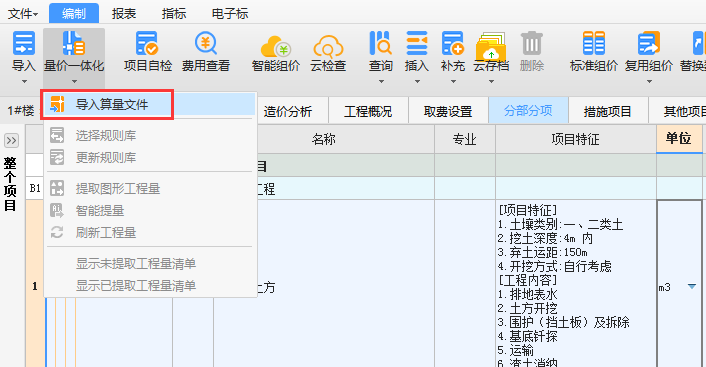Open the 措施项目 tab
The width and height of the screenshot is (706, 367).
click(x=608, y=111)
